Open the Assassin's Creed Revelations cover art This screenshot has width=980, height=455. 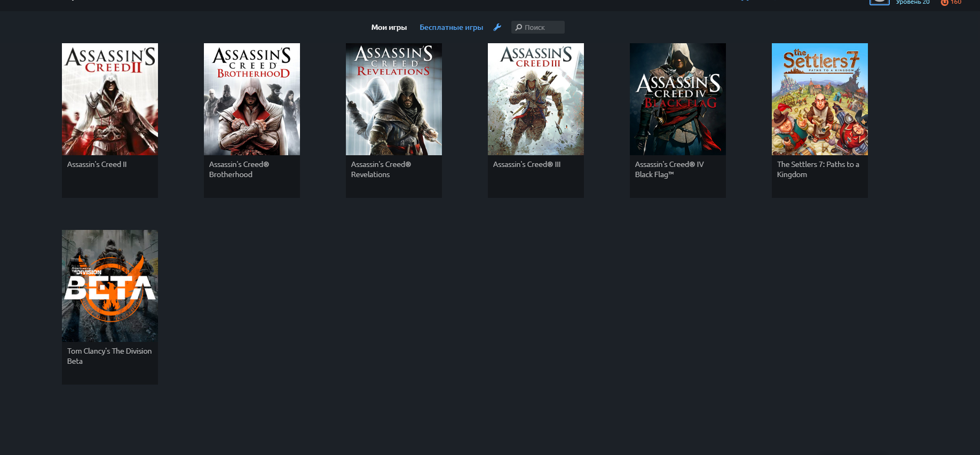[394, 99]
